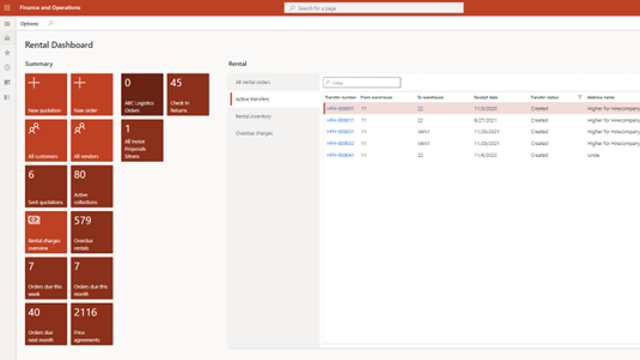
Task: Open the All vendors tile
Action: coord(92,140)
